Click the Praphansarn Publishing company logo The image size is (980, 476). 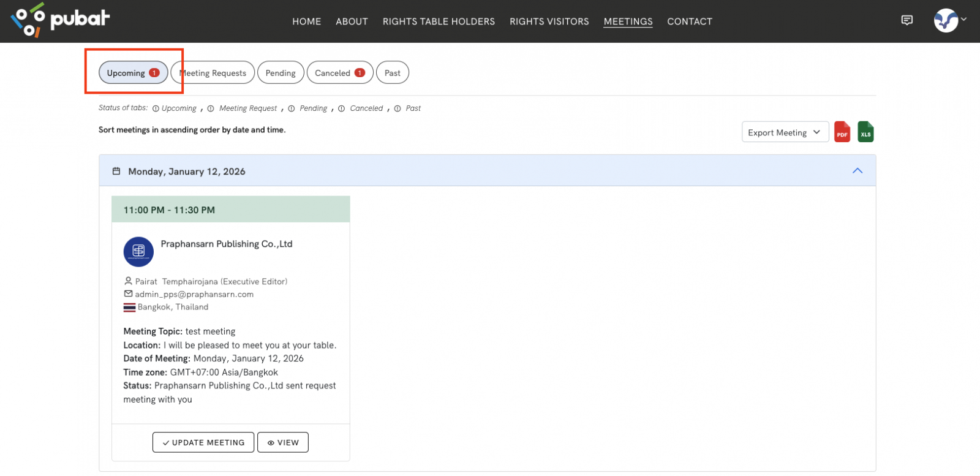click(x=138, y=251)
